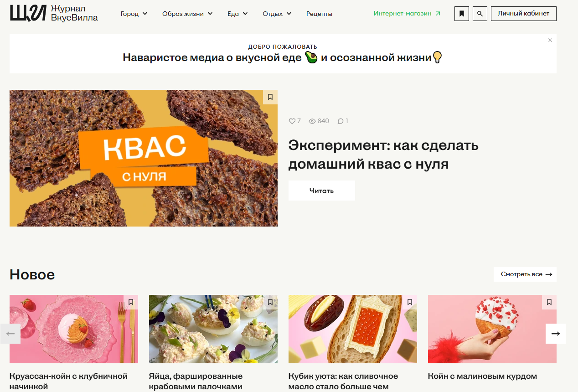Image resolution: width=578 pixels, height=392 pixels.
Task: Open comments icon on kvass article
Action: pyautogui.click(x=341, y=121)
